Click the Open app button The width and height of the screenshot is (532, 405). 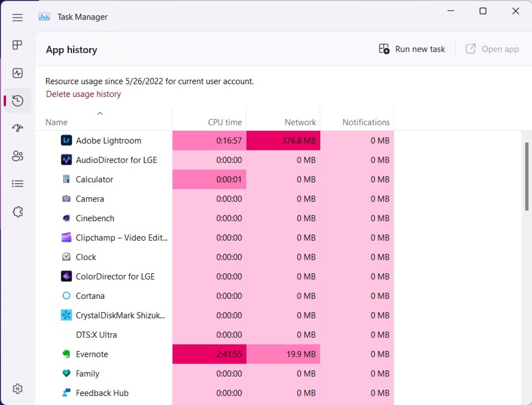(x=493, y=49)
